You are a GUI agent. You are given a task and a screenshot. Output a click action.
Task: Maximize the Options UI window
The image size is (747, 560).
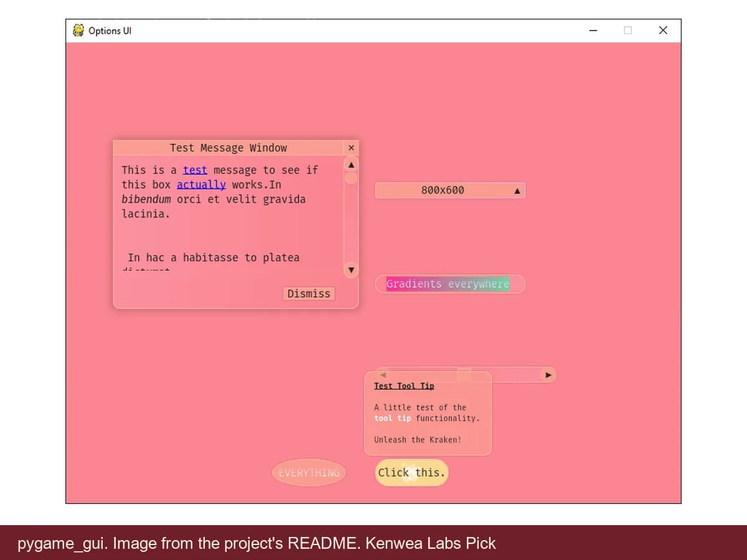click(x=627, y=30)
